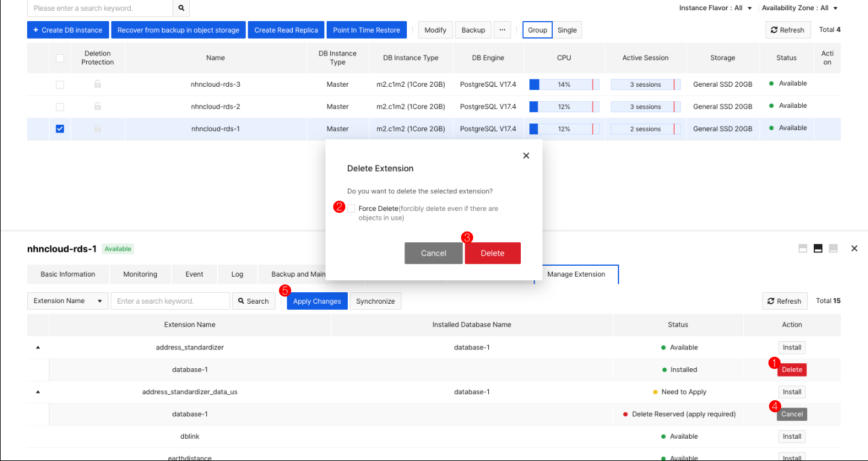This screenshot has width=868, height=461.
Task: Open the Manage Extension tab
Action: pos(576,274)
